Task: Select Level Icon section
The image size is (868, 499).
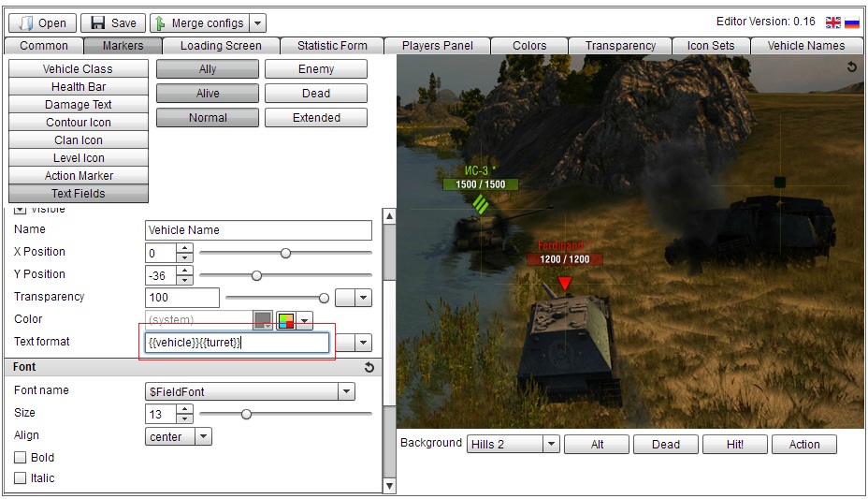Action: pos(78,157)
